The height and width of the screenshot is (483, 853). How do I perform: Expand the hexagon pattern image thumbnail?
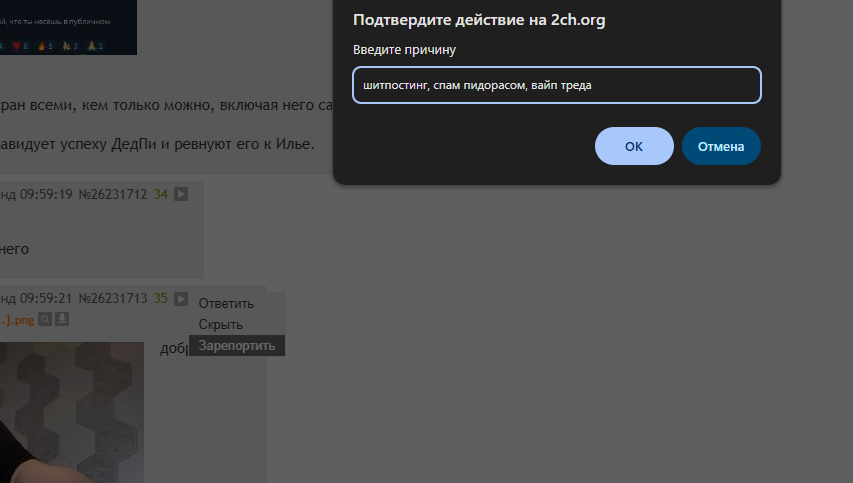[x=72, y=412]
